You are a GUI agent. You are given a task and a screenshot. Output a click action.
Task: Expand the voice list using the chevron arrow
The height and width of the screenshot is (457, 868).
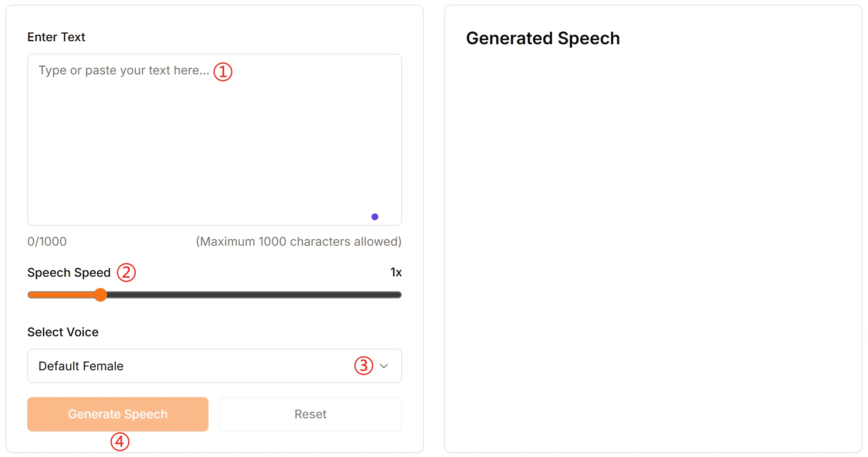[x=384, y=366]
